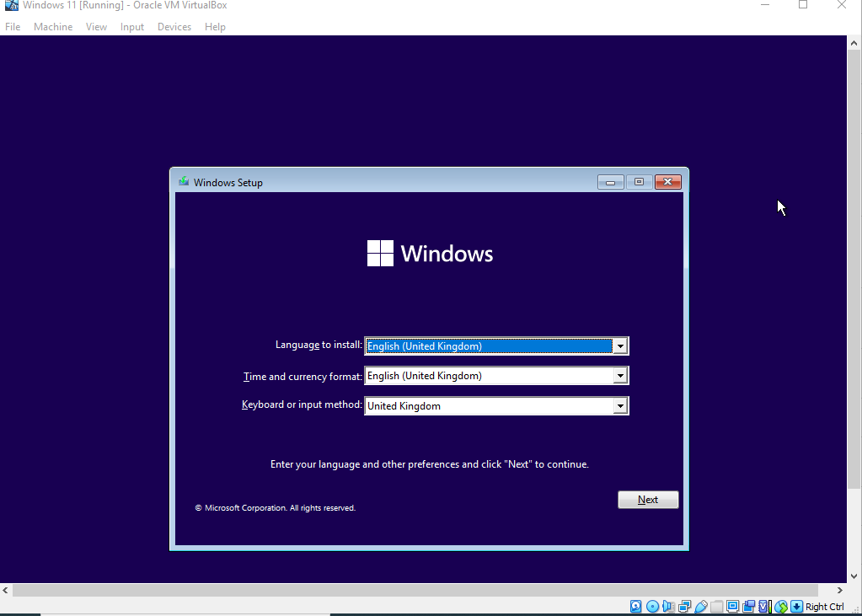
Task: Click the 'Enter your language' instruction text
Action: pos(430,464)
